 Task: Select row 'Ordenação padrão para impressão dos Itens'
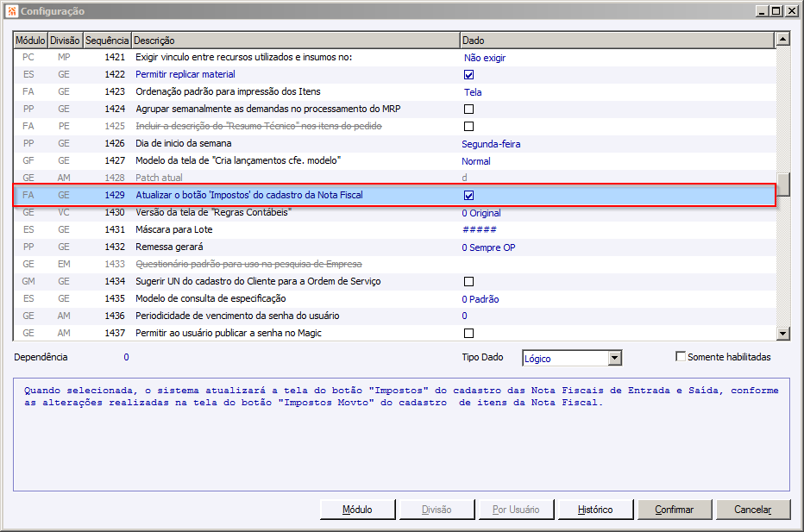click(x=228, y=91)
